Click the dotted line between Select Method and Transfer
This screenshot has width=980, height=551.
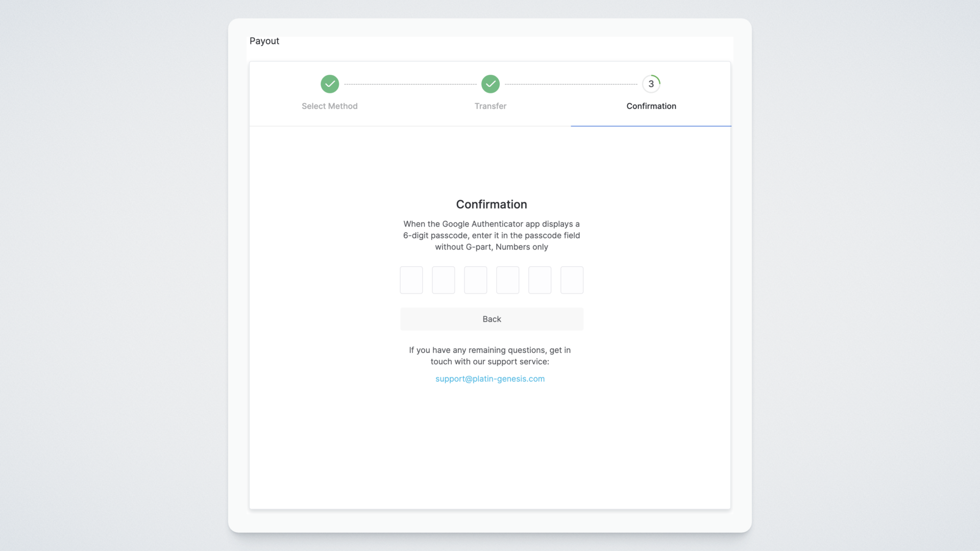pyautogui.click(x=410, y=84)
